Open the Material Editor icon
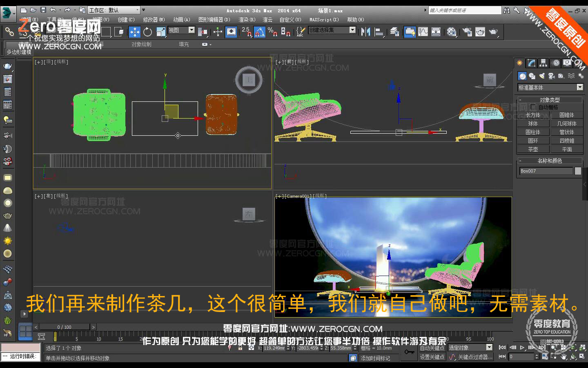This screenshot has height=368, width=588. pos(451,31)
